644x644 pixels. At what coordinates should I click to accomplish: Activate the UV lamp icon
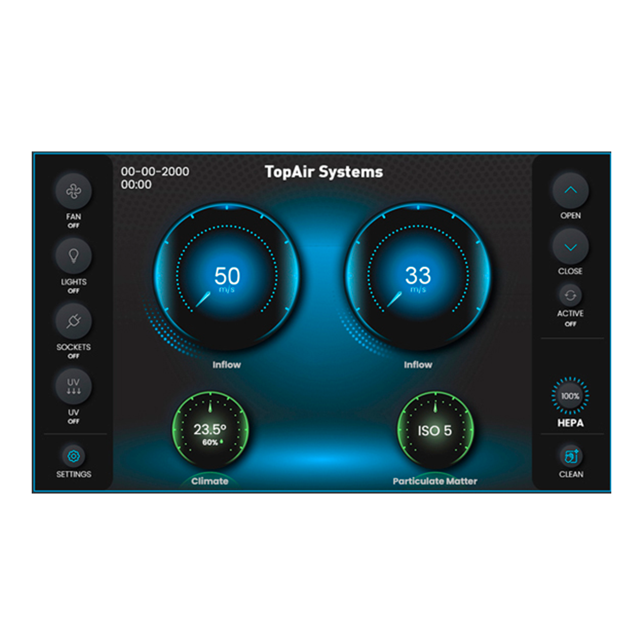[73, 386]
